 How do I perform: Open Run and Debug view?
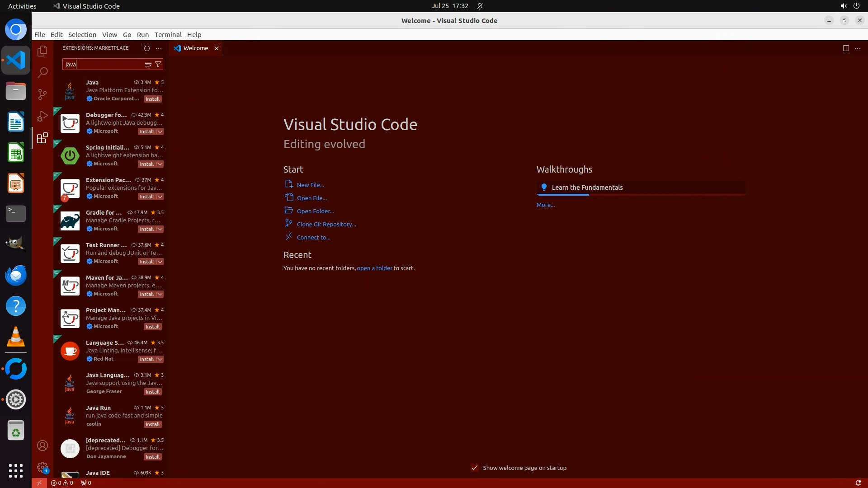tap(42, 116)
